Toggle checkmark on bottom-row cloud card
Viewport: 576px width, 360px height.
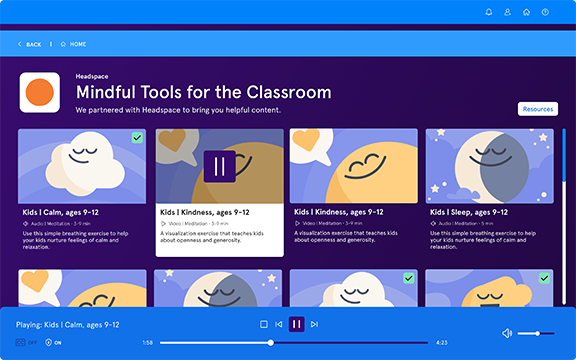click(x=408, y=278)
